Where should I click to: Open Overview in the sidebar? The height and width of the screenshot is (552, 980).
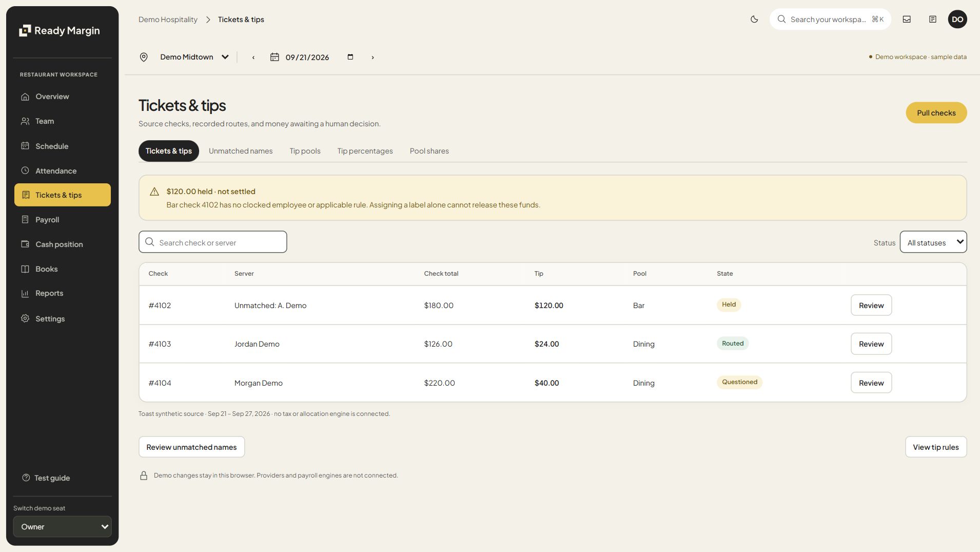(63, 97)
